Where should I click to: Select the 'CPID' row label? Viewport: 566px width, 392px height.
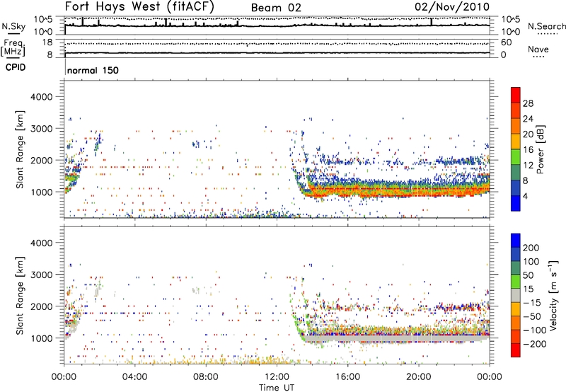16,67
